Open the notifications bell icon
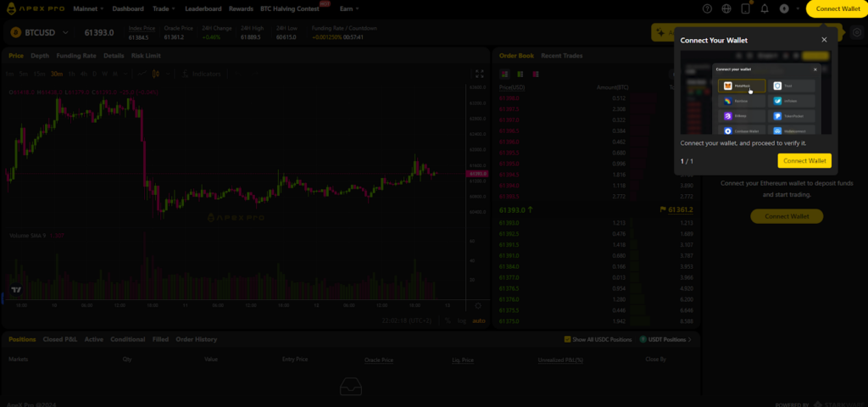 tap(765, 8)
